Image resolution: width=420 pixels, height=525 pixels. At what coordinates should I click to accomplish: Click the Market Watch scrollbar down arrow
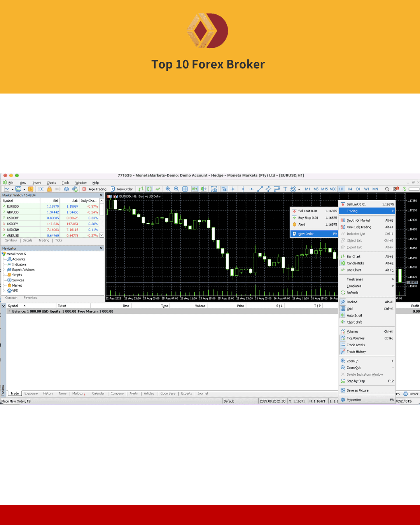point(101,235)
